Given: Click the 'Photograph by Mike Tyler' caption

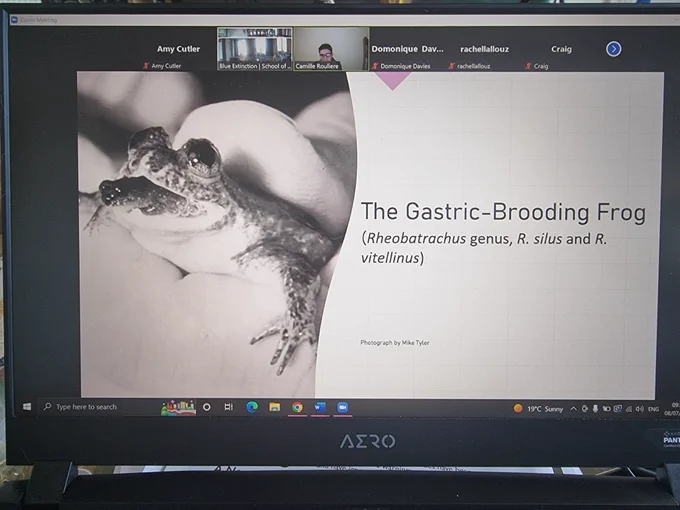Looking at the screenshot, I should [x=395, y=343].
